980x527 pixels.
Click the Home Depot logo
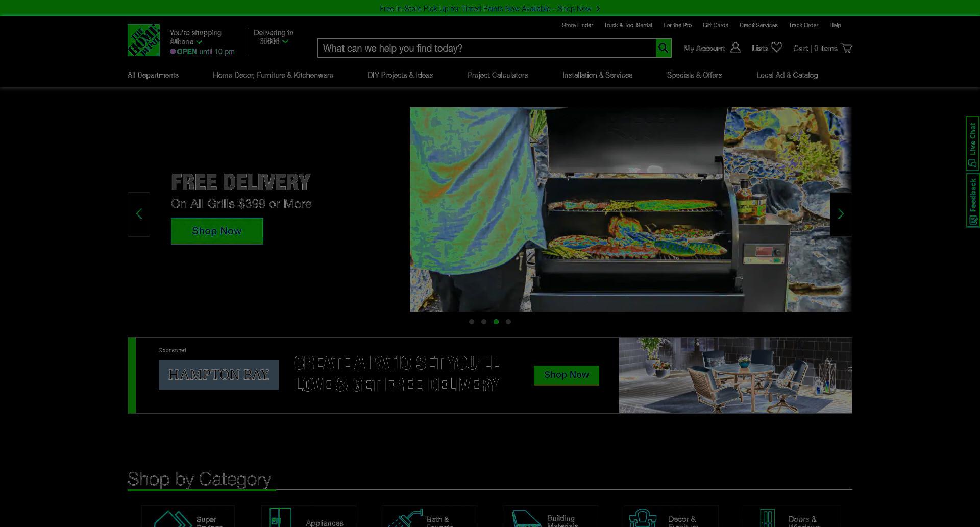click(x=143, y=40)
